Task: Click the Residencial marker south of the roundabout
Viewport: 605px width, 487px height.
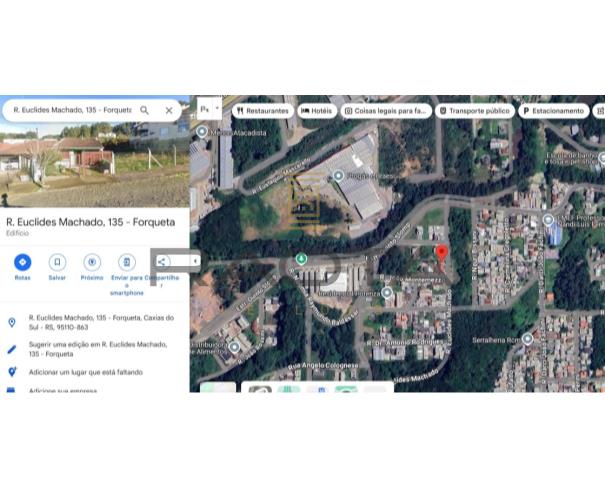Action: tap(387, 293)
